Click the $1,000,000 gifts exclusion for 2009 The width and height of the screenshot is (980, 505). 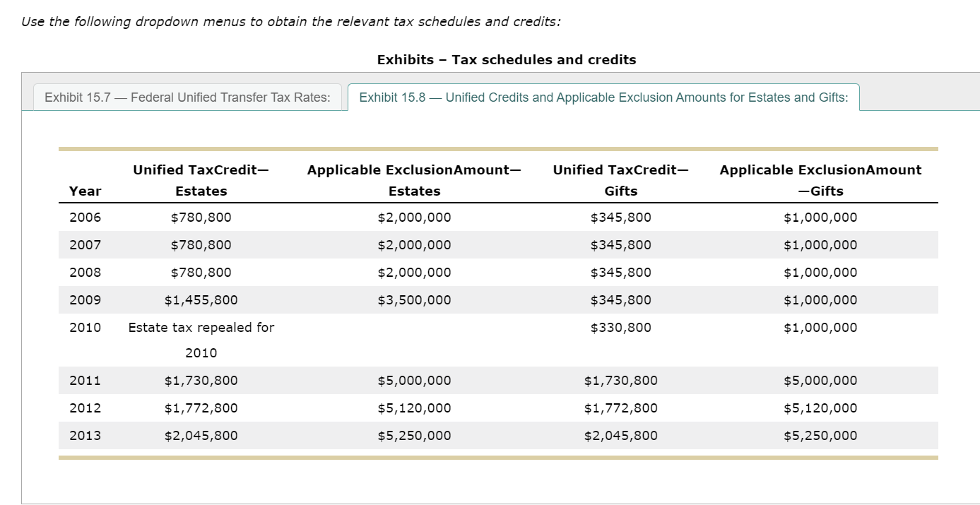(x=820, y=299)
